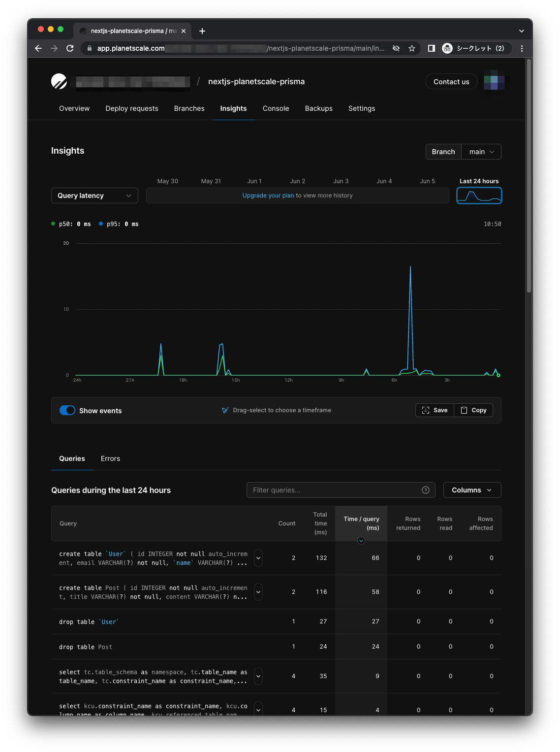
Task: Click the drop table Post query row
Action: pos(276,647)
